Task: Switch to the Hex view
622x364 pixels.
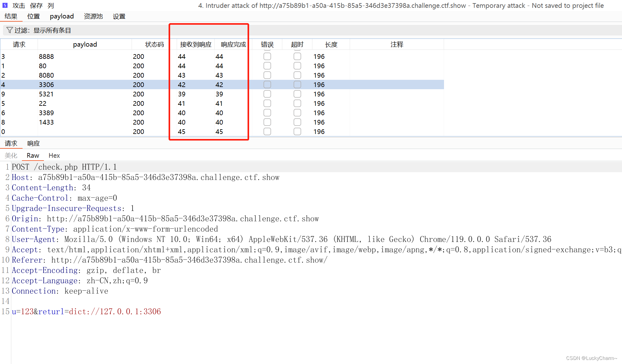Action: 54,156
